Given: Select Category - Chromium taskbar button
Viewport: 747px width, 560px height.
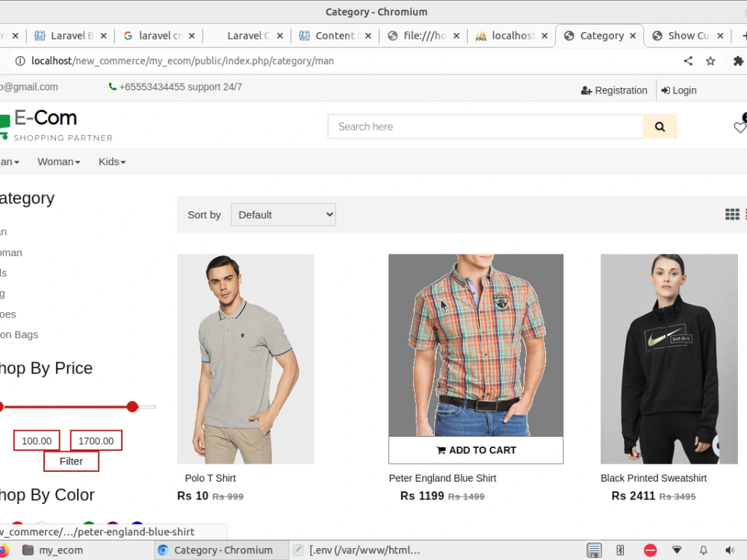Looking at the screenshot, I should [x=222, y=550].
